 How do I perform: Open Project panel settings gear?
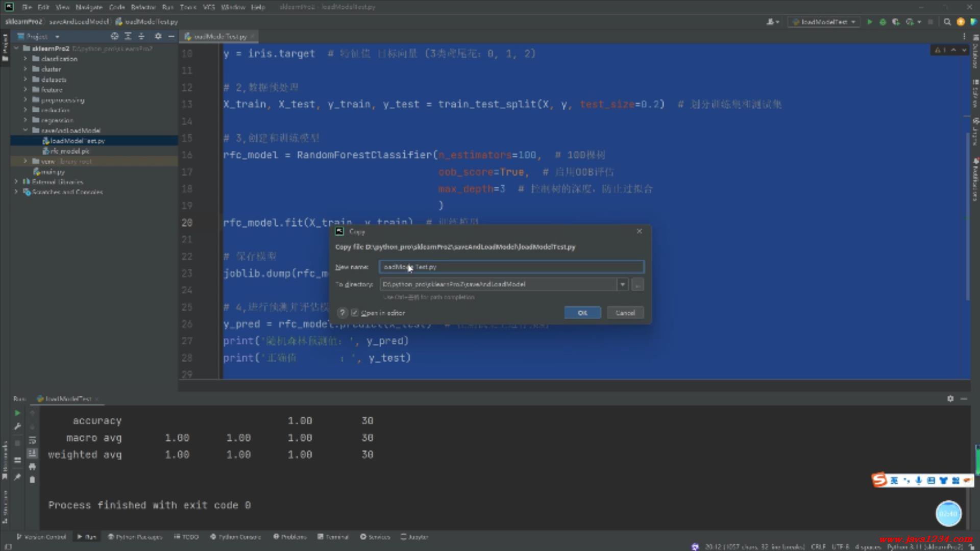tap(158, 36)
